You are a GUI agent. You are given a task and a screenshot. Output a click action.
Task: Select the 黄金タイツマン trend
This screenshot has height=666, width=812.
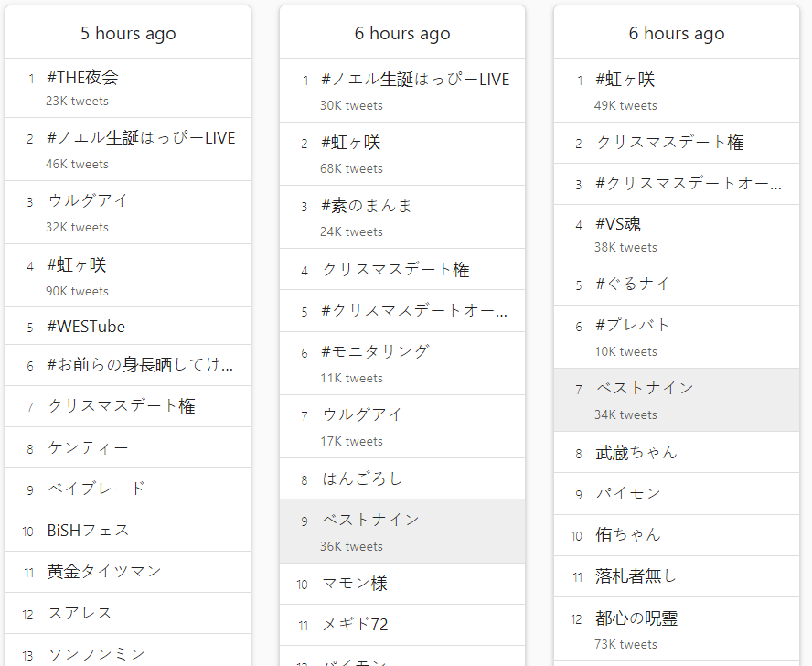(104, 571)
